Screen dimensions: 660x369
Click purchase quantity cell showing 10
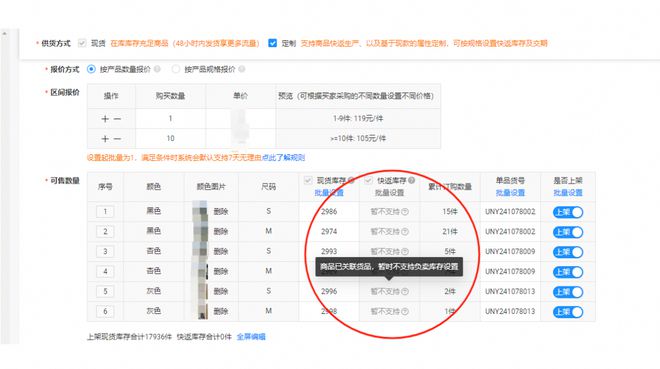click(x=170, y=138)
